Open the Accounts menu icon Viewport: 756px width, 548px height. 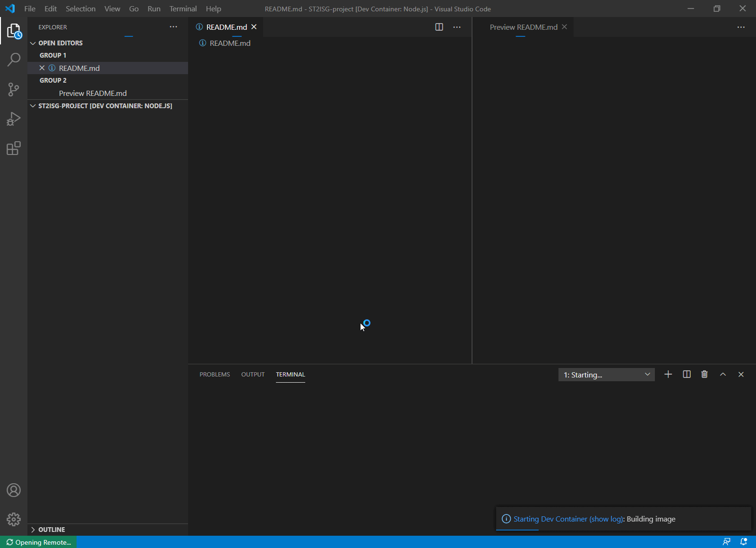(14, 490)
